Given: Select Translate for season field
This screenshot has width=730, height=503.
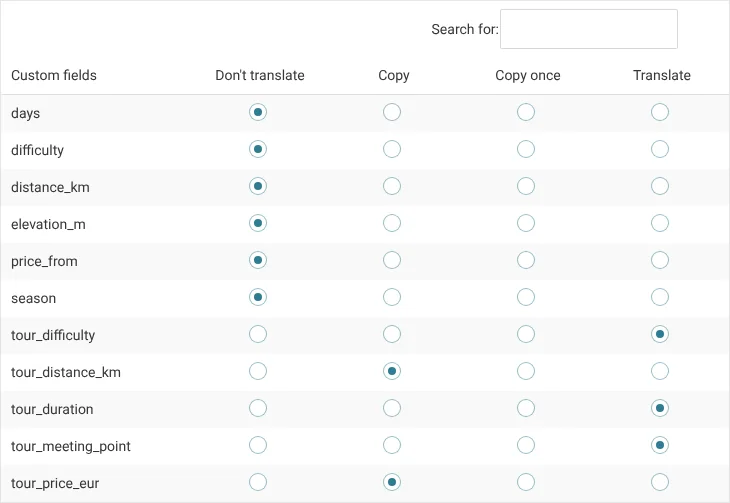Looking at the screenshot, I should [x=660, y=297].
